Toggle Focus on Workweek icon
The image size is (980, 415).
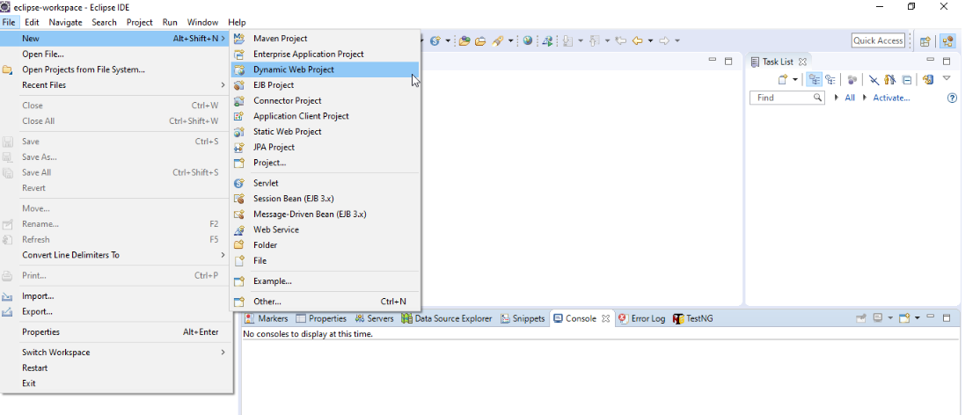[x=852, y=79]
